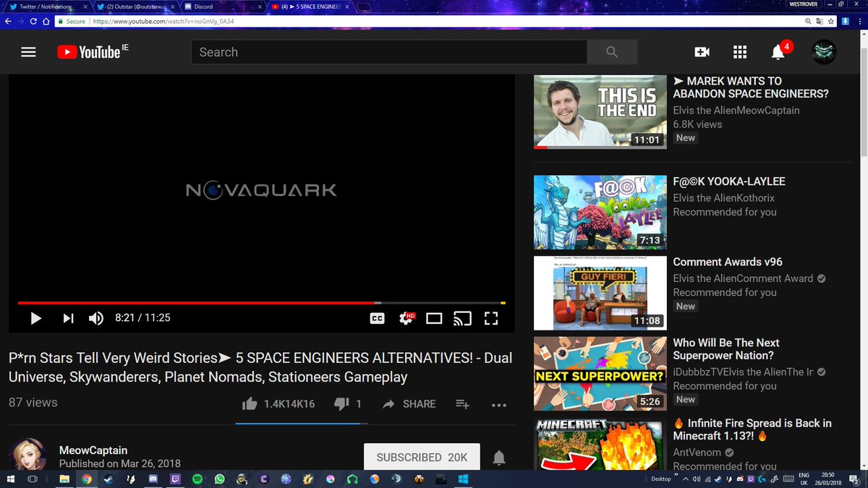Like the video with thumbs up
The width and height of the screenshot is (868, 488).
pyautogui.click(x=250, y=404)
